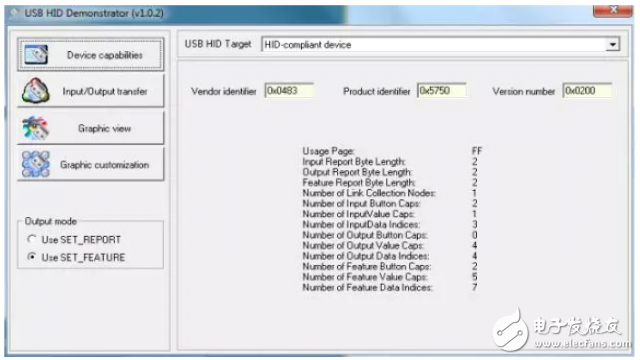
Task: Click the Graphic view icon
Action: pos(36,128)
